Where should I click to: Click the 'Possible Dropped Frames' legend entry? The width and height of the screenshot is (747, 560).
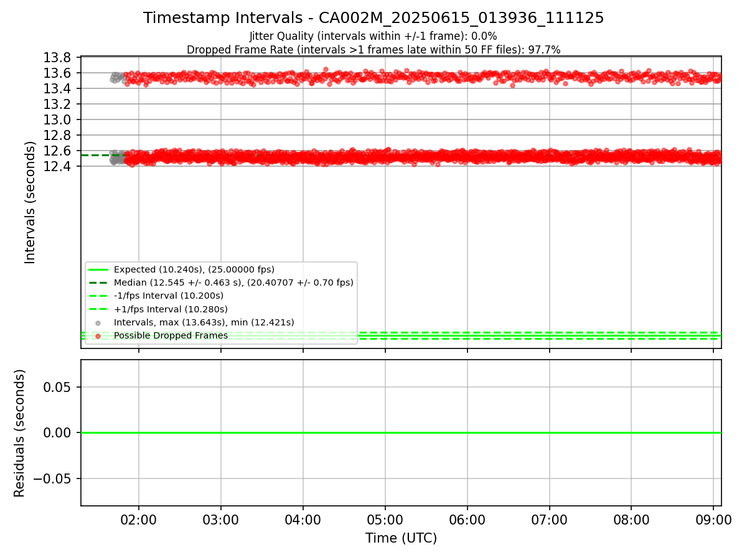pyautogui.click(x=171, y=335)
